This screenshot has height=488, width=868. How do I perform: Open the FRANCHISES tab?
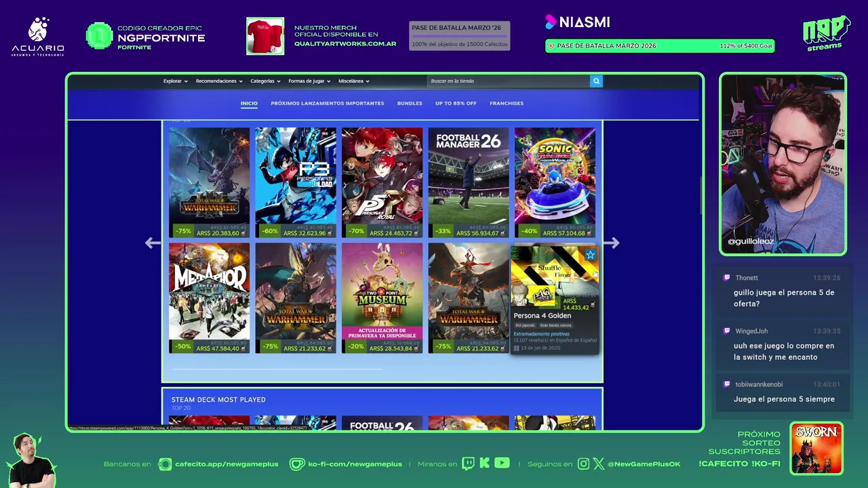[x=507, y=104]
